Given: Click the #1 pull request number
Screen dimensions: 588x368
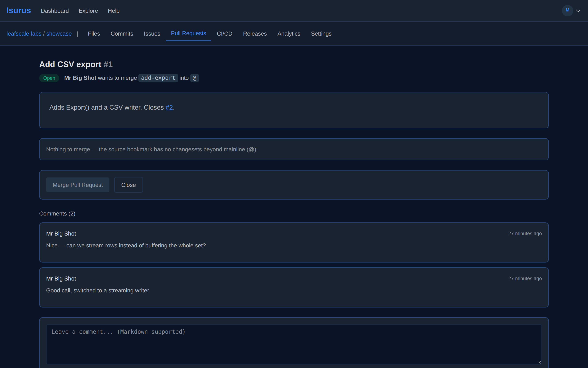Looking at the screenshot, I should 108,64.
